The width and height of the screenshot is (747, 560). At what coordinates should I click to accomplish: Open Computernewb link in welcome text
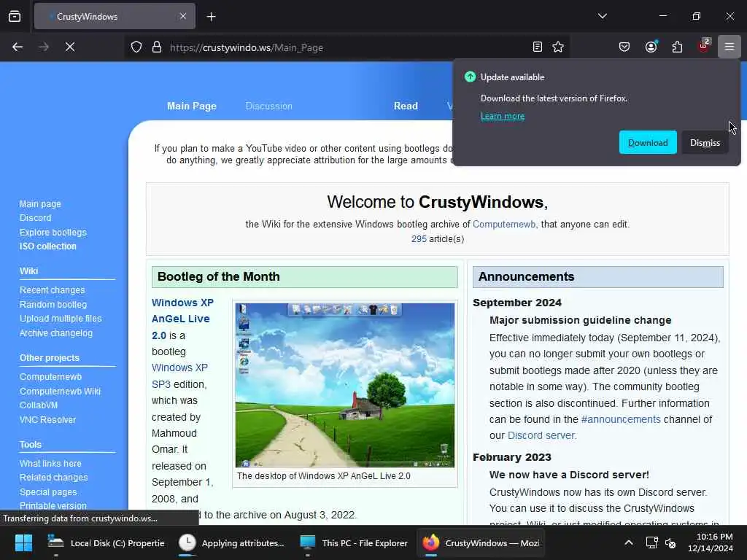pyautogui.click(x=504, y=225)
